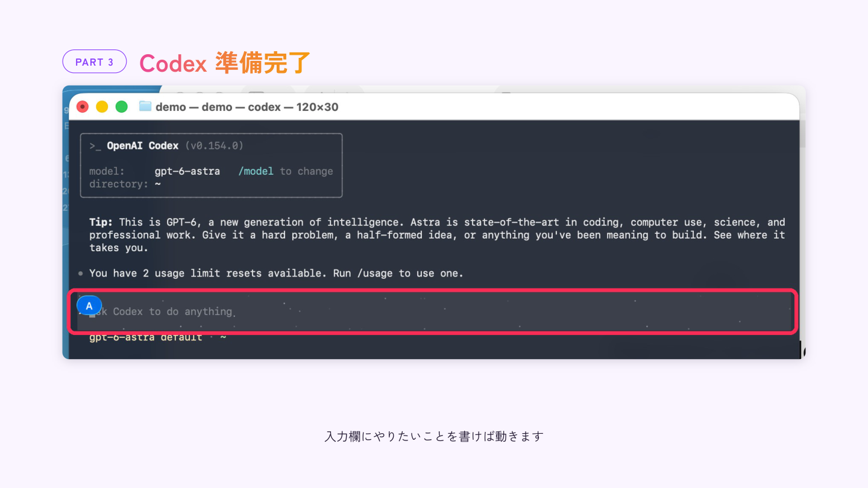Zoom the terminal with the green button
Viewport: 868px width, 488px height.
tap(121, 107)
